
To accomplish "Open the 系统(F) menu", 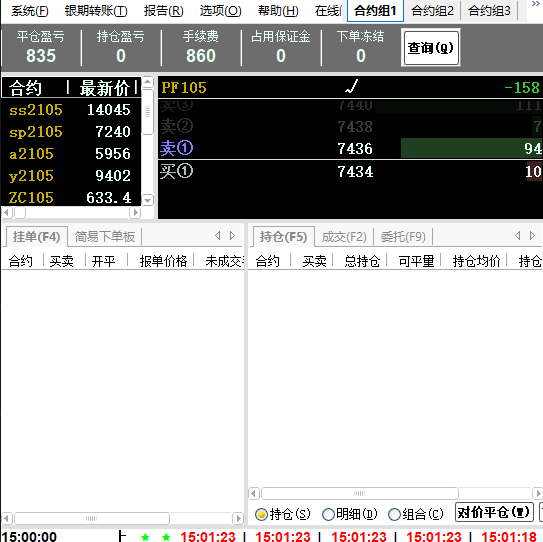I will pyautogui.click(x=29, y=11).
